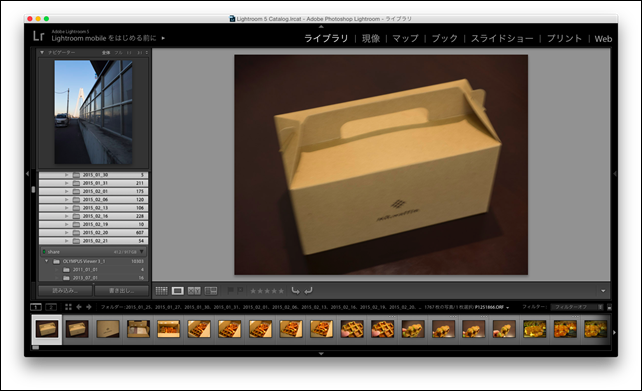Set navigator zoom to フル (Fill)
Image resolution: width=642 pixels, height=391 pixels.
118,52
